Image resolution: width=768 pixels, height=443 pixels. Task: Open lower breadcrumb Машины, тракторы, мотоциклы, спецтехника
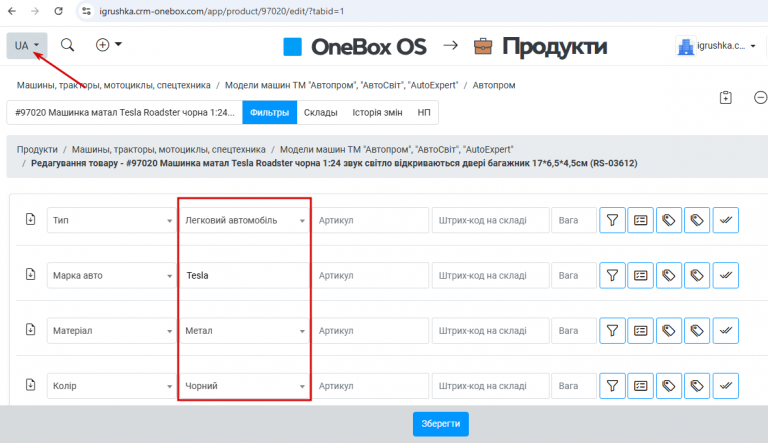(168, 149)
